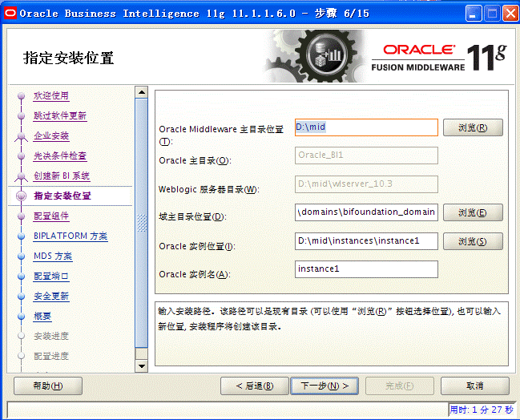
Task: Open 安全更新 step link
Action: click(x=51, y=296)
